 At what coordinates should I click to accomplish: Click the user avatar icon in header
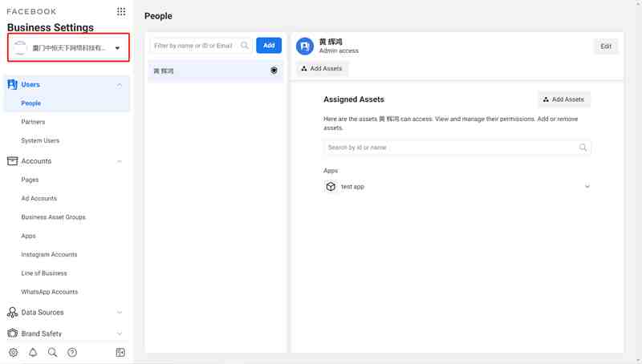(x=305, y=47)
